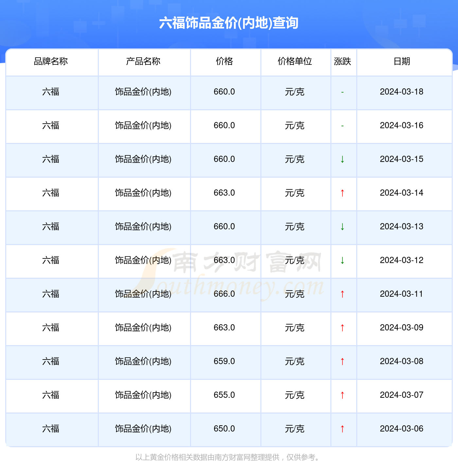Image resolution: width=458 pixels, height=476 pixels.
Task: Click 六福 brand in the 2024-03-11 row
Action: (51, 294)
